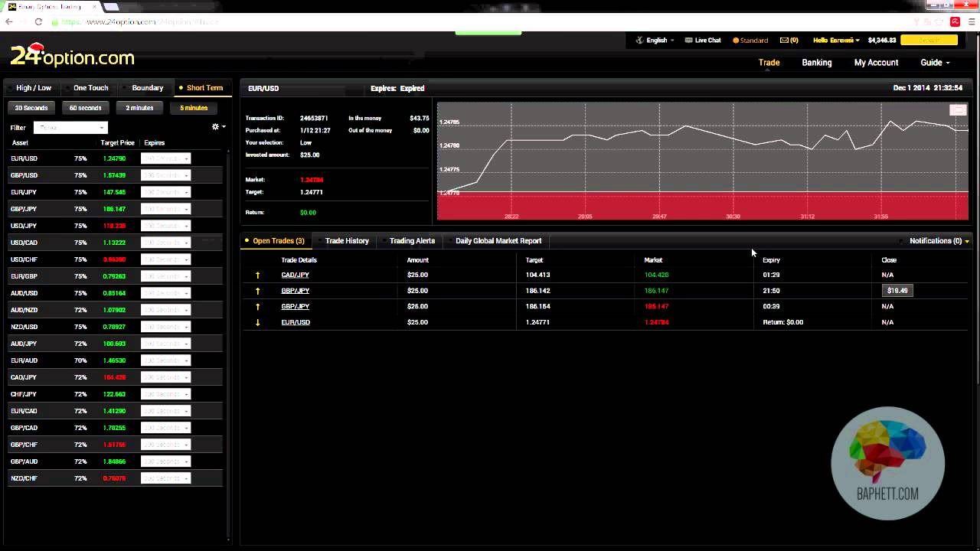The width and height of the screenshot is (980, 551).
Task: Reload the browser page
Action: 38,21
